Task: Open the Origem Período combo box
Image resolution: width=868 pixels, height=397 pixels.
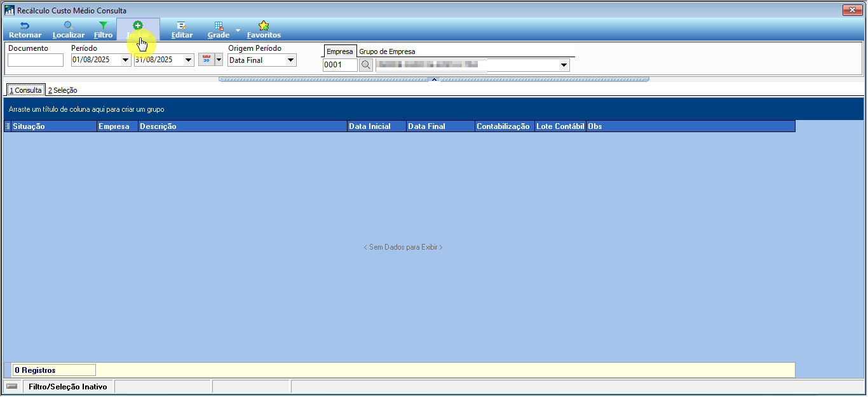Action: click(x=262, y=60)
